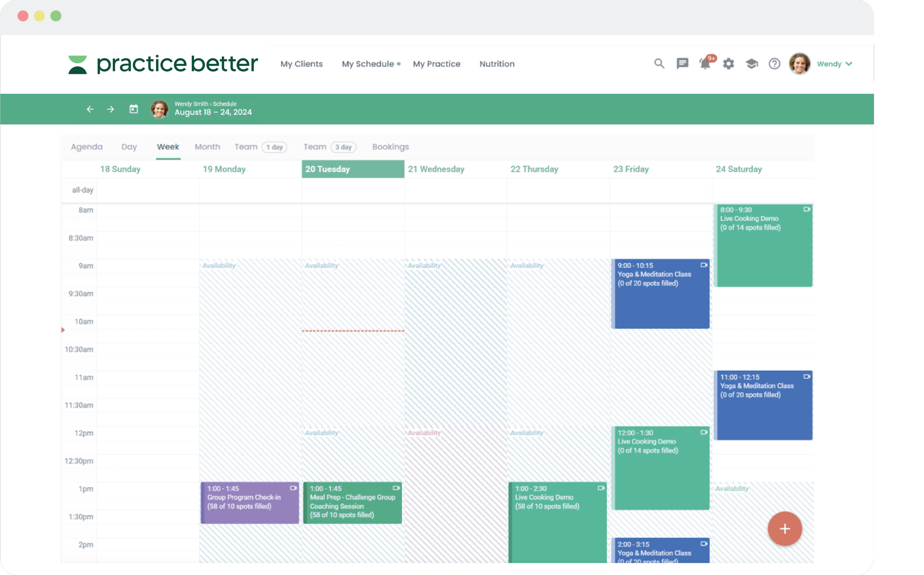The width and height of the screenshot is (924, 575).
Task: Open Saturday 8:00 Live Cooking Demo event
Action: [x=763, y=246]
